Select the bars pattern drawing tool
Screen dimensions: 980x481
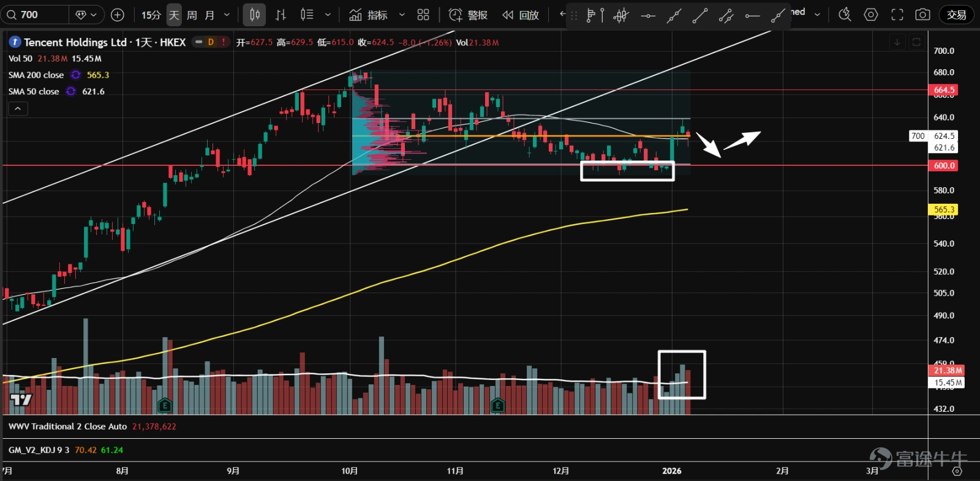click(x=621, y=15)
